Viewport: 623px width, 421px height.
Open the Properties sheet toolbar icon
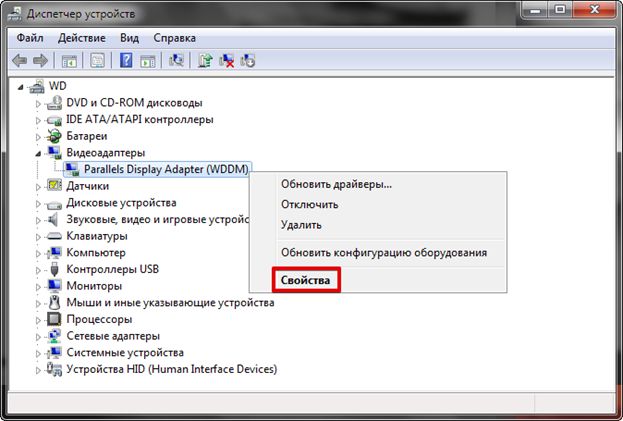pos(97,61)
